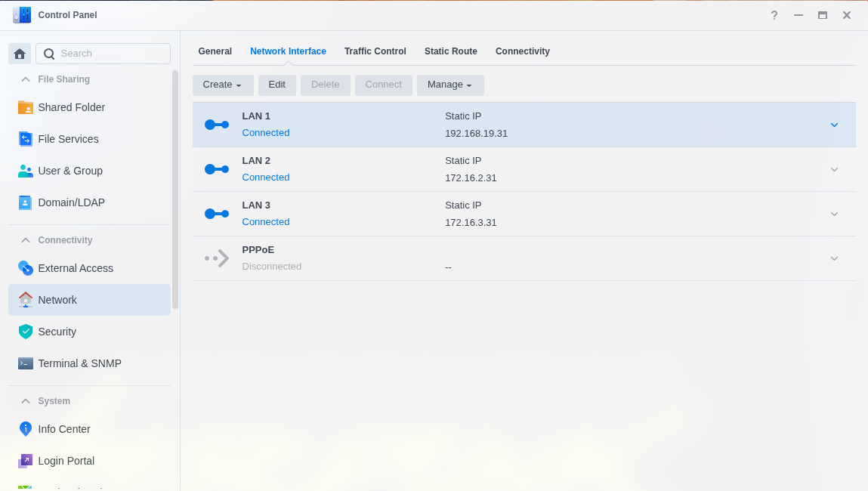Screen dimensions: 868x491
Task: Maximize the Control Panel window
Action: 823,16
